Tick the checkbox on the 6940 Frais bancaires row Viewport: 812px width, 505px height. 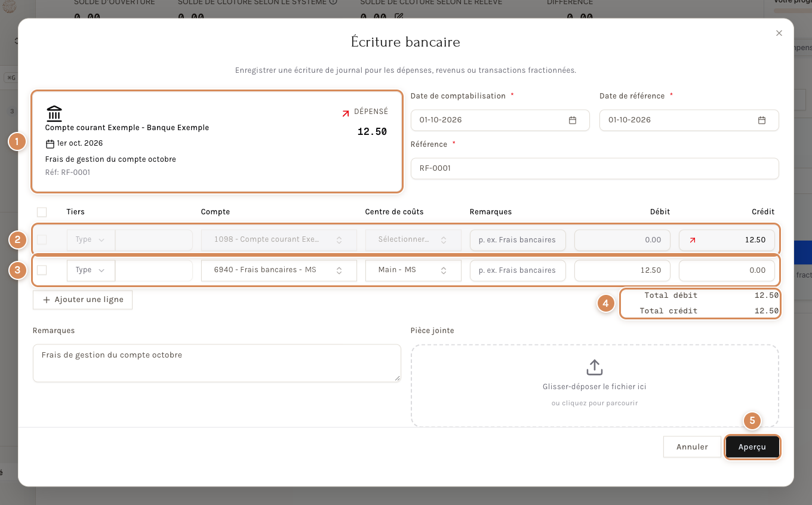42,270
